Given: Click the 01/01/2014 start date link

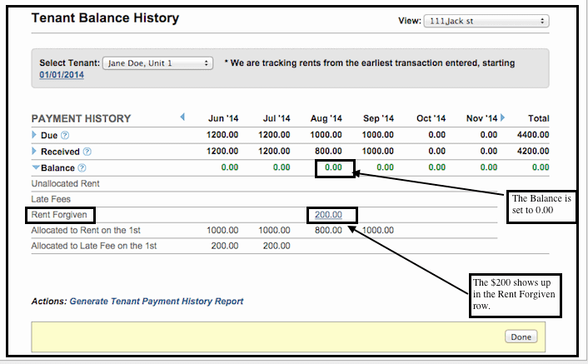Looking at the screenshot, I should coord(62,75).
